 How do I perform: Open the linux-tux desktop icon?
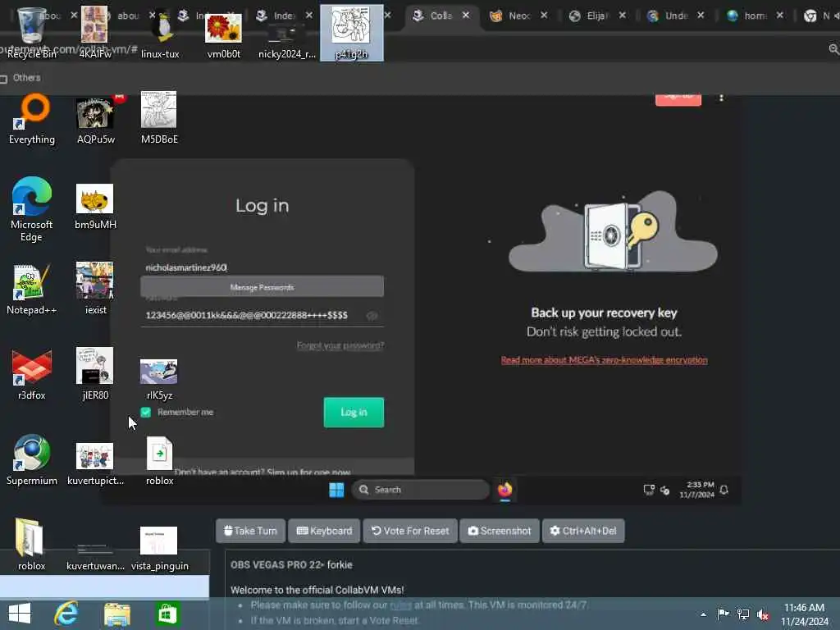[160, 32]
